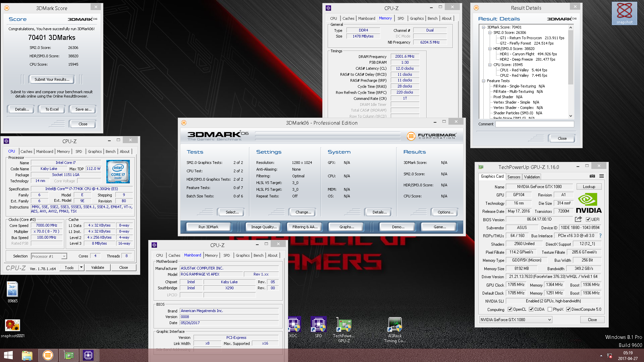Click the 3DMark06 progress bar
Screen dimensions: 644x362
coord(328,136)
